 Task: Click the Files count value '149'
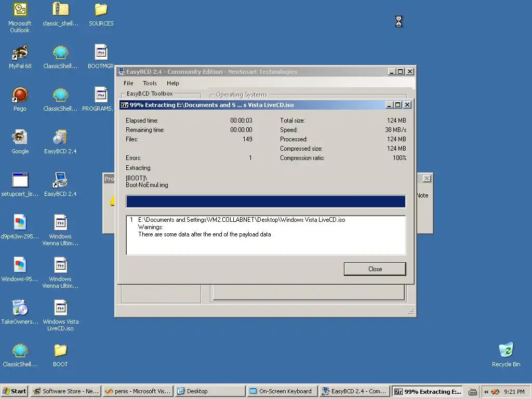(x=247, y=139)
